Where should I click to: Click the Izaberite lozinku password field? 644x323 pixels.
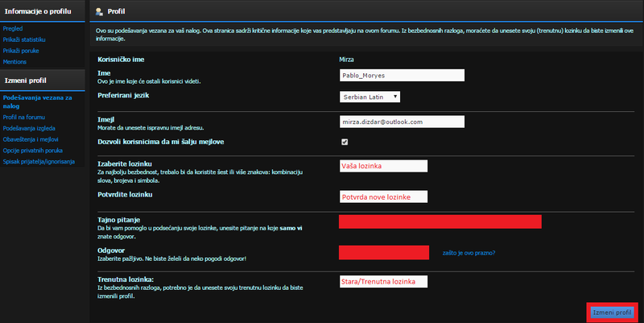[x=383, y=166]
